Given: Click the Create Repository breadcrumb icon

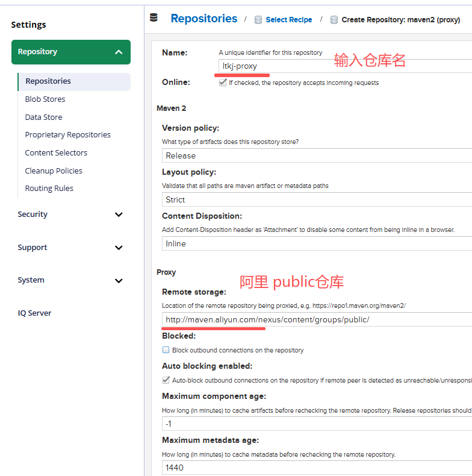Looking at the screenshot, I should point(334,20).
